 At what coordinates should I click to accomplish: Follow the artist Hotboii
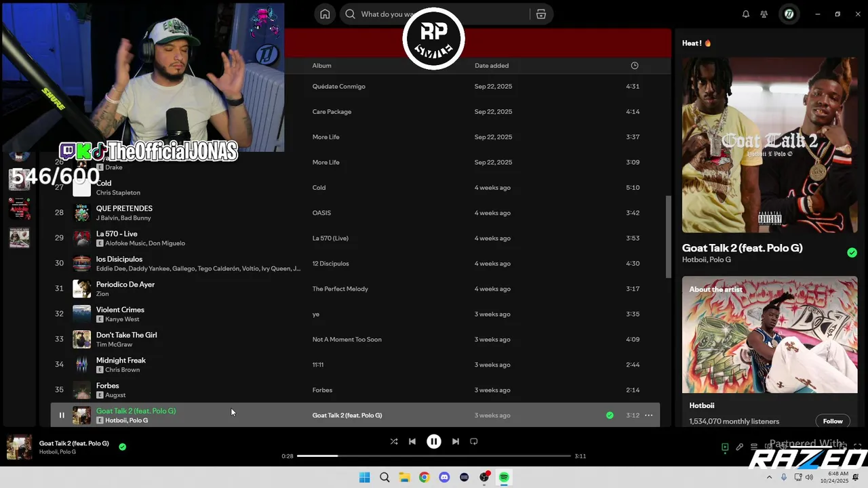point(833,421)
